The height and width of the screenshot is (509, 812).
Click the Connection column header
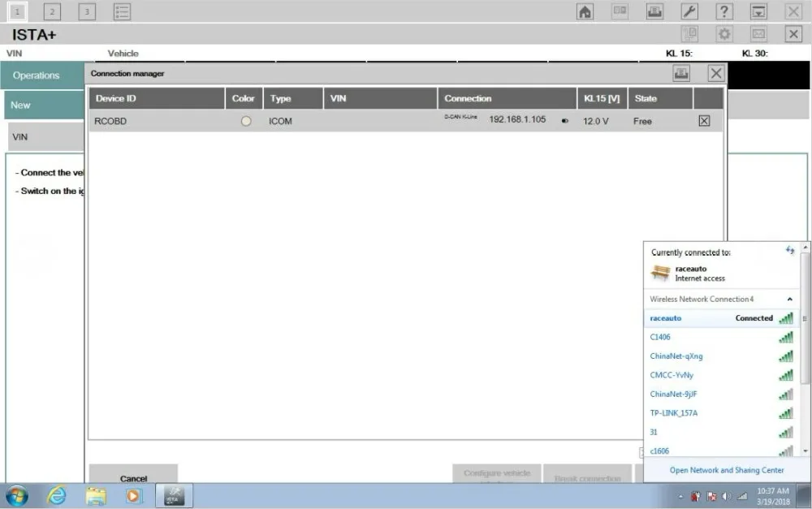click(x=507, y=98)
